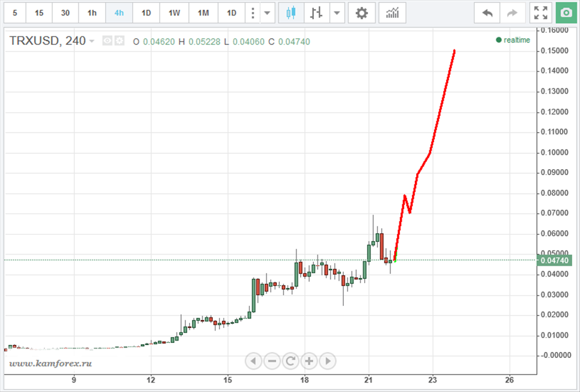Click date 21 on time axis
The height and width of the screenshot is (392, 580).
(x=368, y=380)
